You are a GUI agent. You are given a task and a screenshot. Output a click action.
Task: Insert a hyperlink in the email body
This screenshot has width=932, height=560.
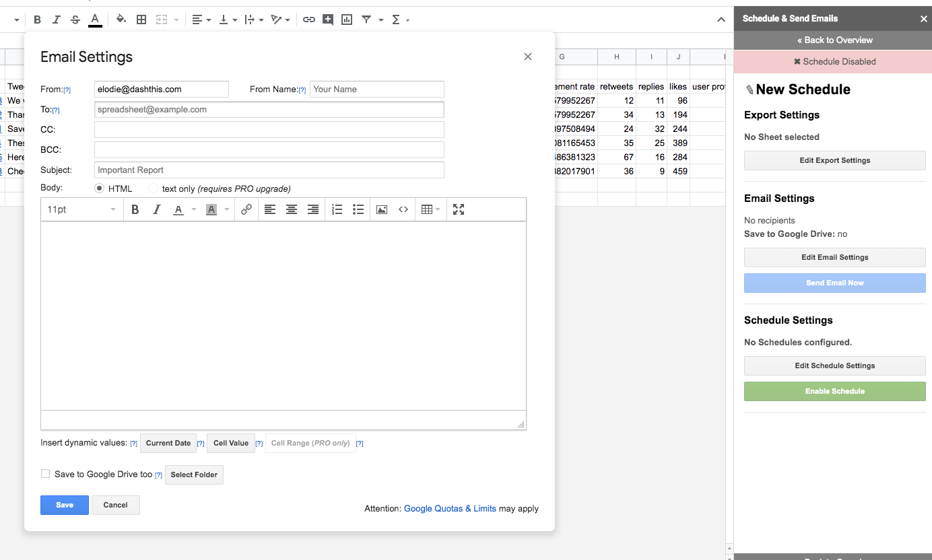pos(246,209)
